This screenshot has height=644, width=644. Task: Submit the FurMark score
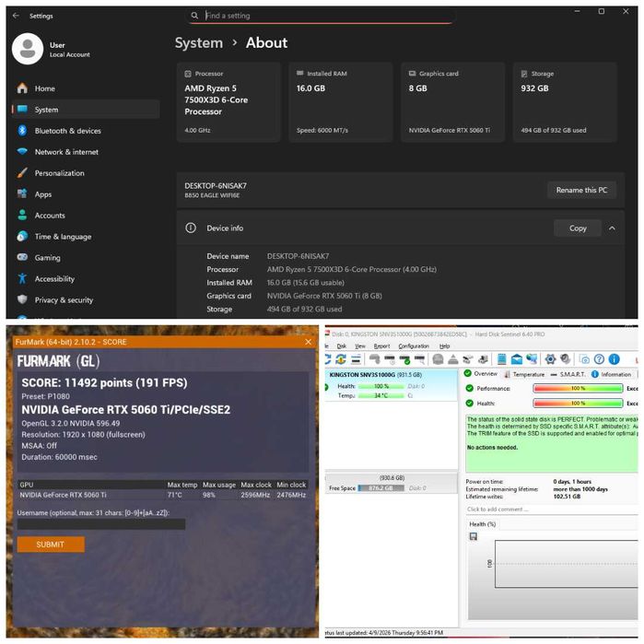tap(51, 544)
